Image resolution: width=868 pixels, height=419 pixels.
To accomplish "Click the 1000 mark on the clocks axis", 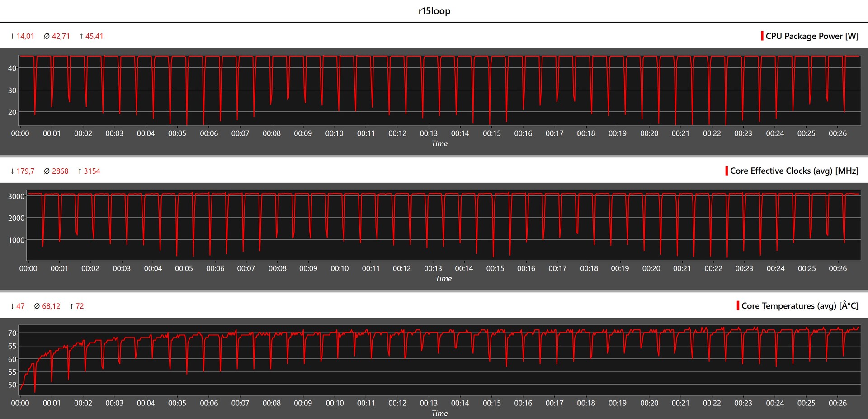I will pos(16,240).
